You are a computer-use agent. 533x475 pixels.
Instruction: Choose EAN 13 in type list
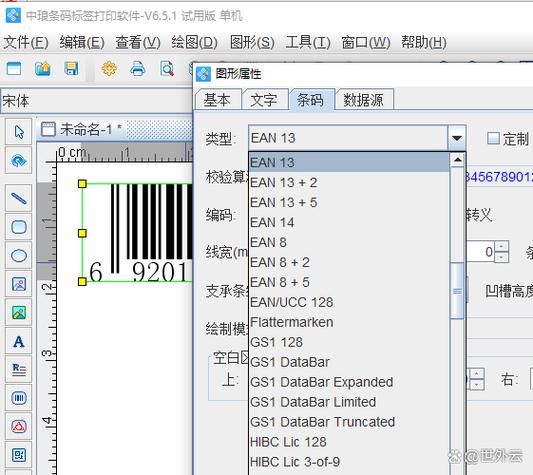click(349, 163)
